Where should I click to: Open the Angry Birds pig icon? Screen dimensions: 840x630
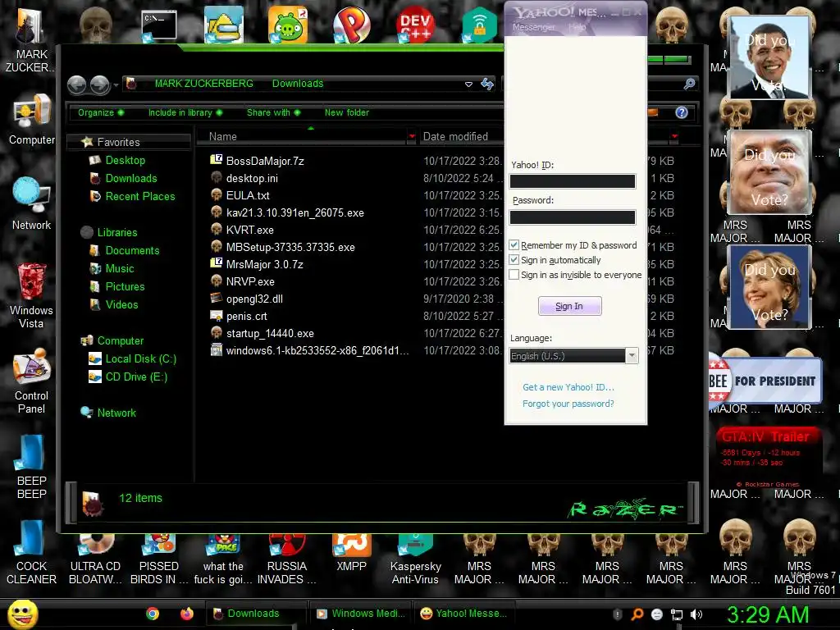tap(288, 25)
